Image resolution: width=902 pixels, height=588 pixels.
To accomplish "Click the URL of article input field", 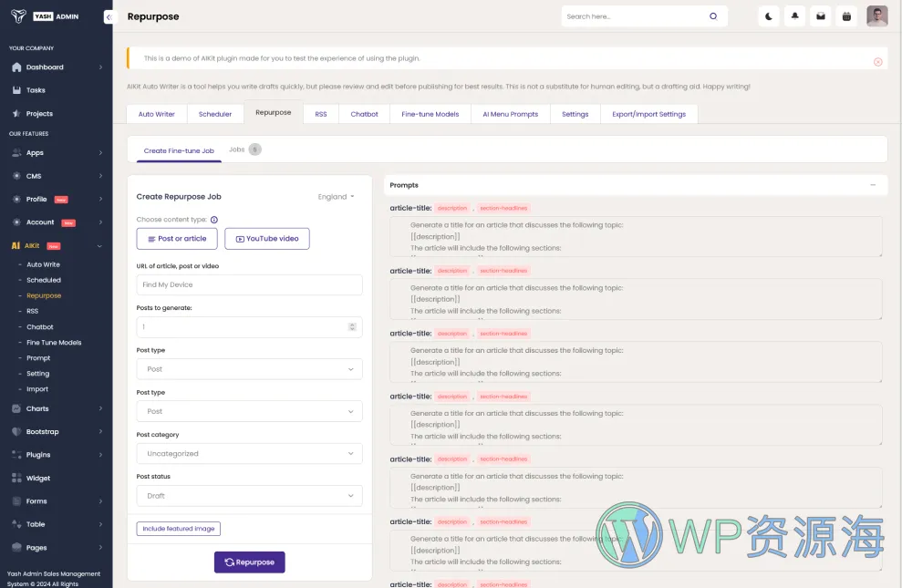I will click(x=249, y=284).
